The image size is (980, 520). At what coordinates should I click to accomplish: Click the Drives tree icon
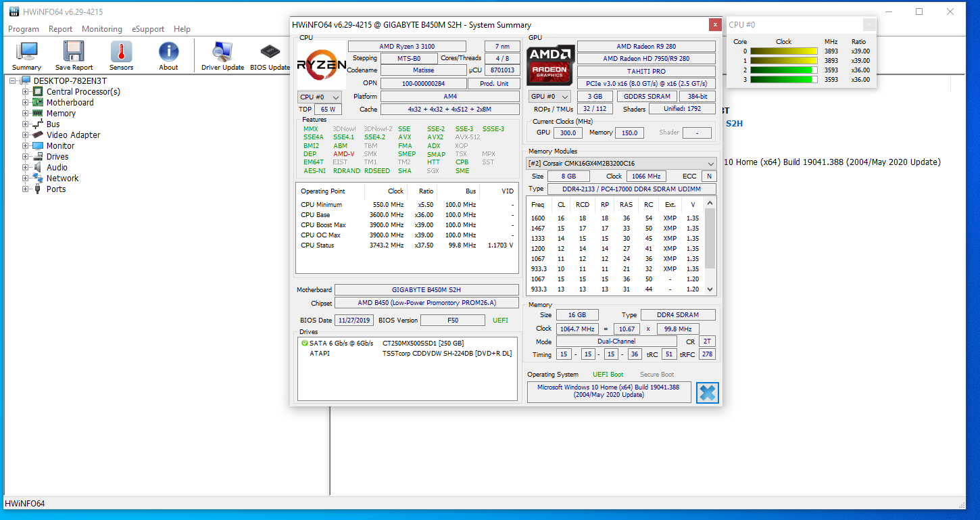coord(38,156)
